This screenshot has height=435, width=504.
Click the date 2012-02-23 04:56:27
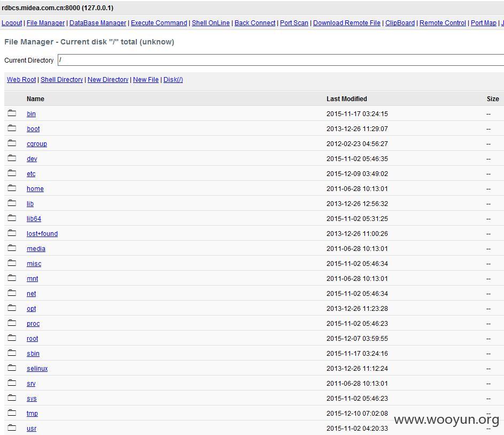pos(357,144)
